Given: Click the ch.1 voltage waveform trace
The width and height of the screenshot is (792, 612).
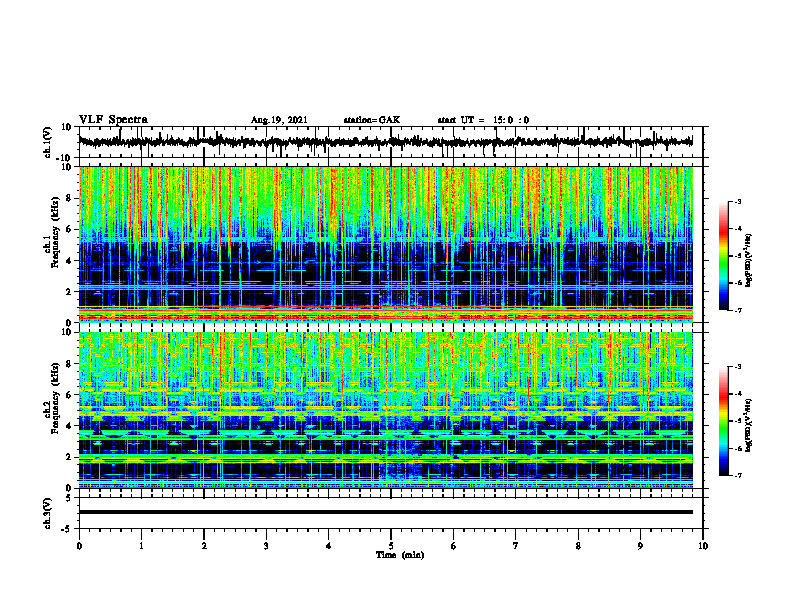Looking at the screenshot, I should pyautogui.click(x=385, y=142).
